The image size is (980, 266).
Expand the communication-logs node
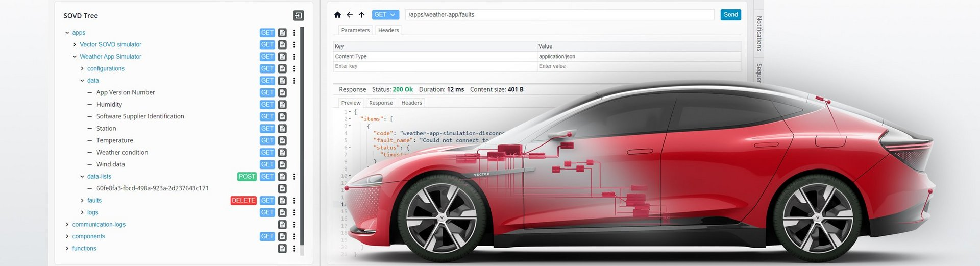coord(67,225)
